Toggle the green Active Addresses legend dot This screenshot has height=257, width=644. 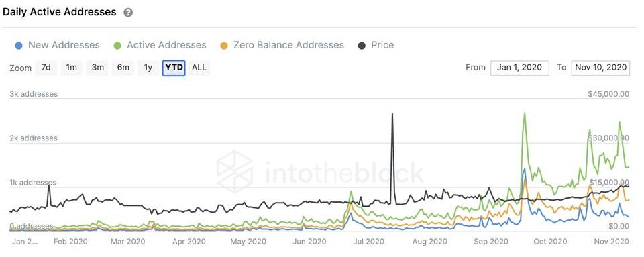coord(117,46)
